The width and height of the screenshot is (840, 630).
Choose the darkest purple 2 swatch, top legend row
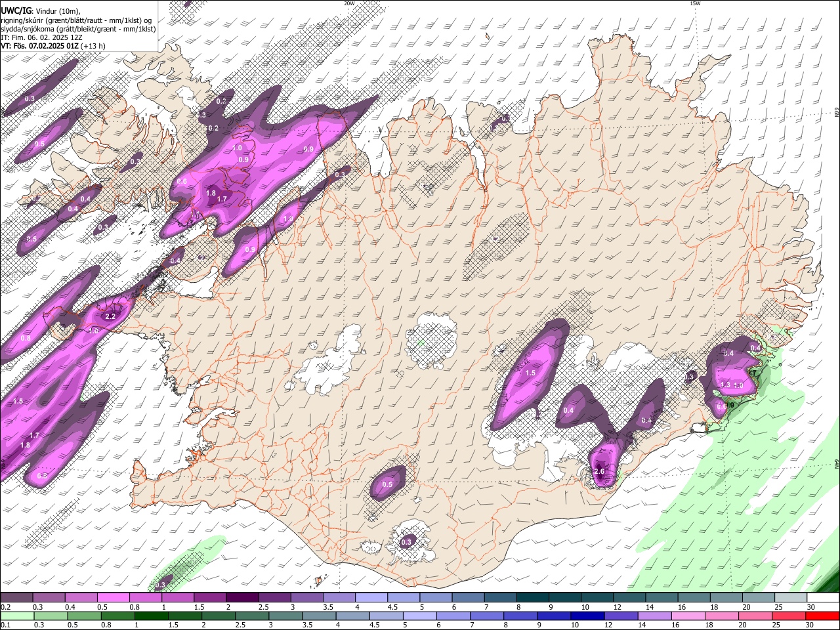tap(241, 598)
